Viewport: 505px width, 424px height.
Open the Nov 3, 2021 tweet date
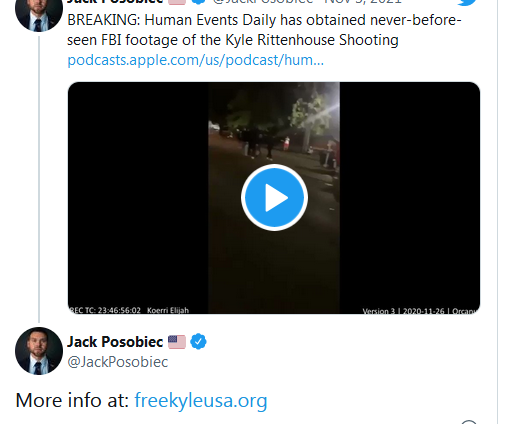[363, 2]
